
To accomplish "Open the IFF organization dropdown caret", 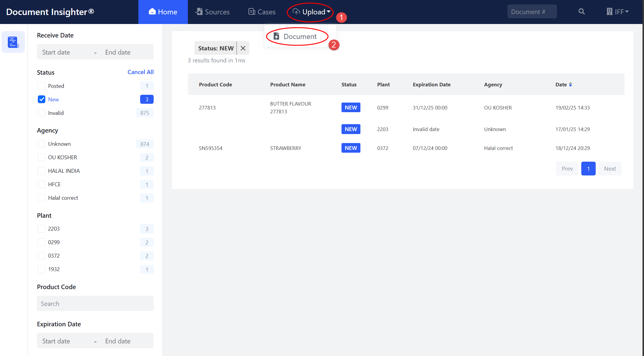I will (x=627, y=12).
